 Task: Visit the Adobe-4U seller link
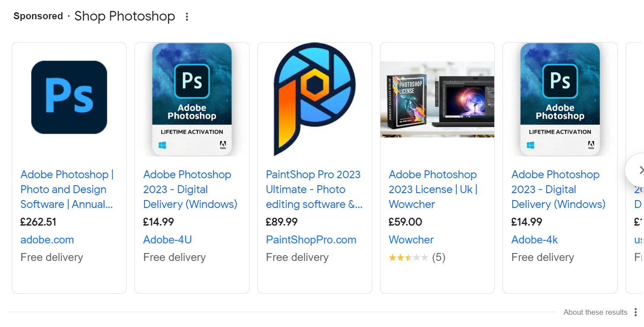pos(168,239)
